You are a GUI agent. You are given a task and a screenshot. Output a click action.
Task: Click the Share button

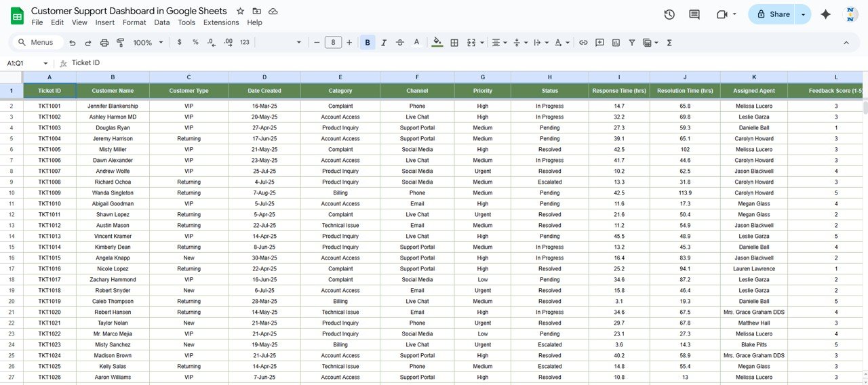click(x=773, y=14)
